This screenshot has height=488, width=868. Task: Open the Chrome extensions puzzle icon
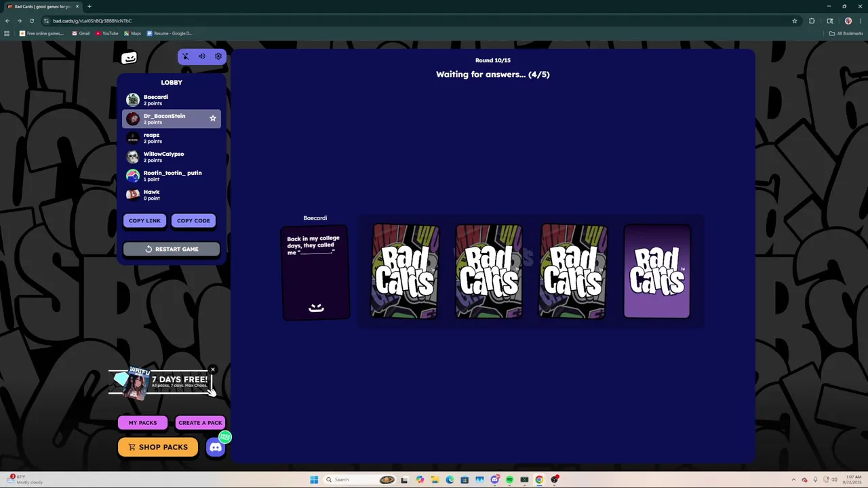pyautogui.click(x=812, y=21)
